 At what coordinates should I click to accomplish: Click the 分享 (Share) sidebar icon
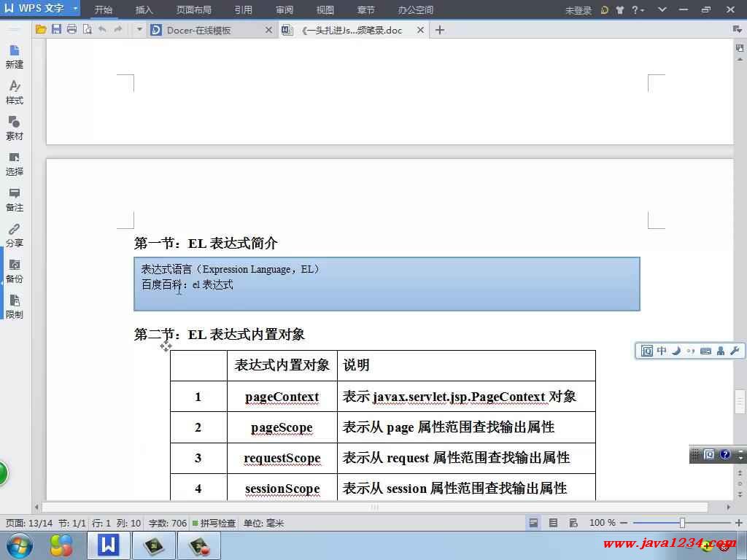(14, 236)
